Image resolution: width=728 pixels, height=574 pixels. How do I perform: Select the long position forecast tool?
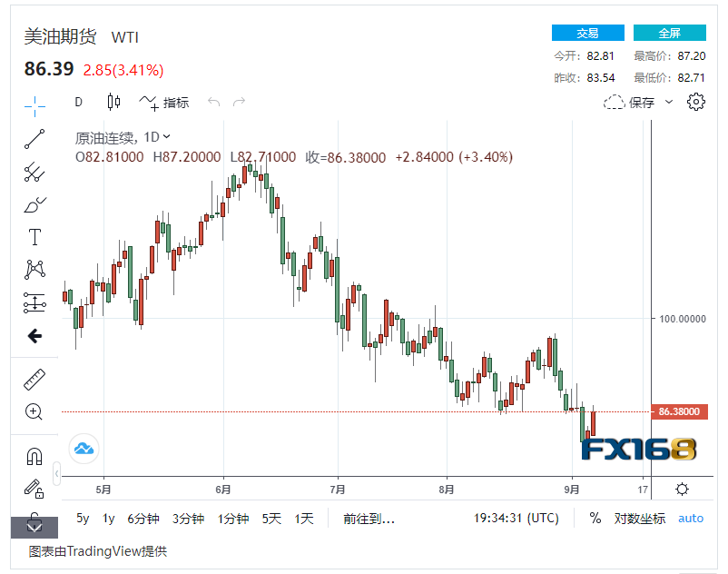tap(34, 302)
